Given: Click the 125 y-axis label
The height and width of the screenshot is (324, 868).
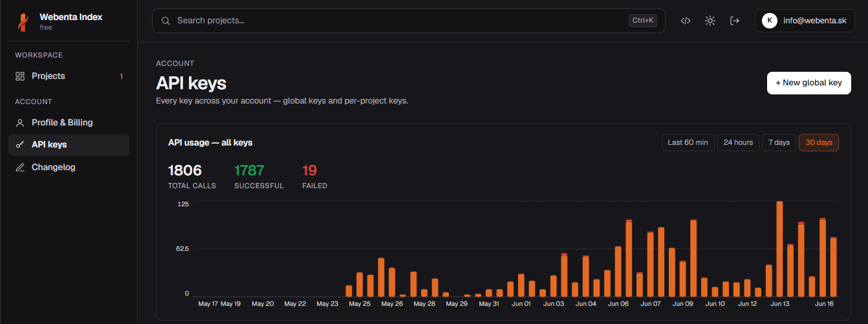Looking at the screenshot, I should [183, 204].
